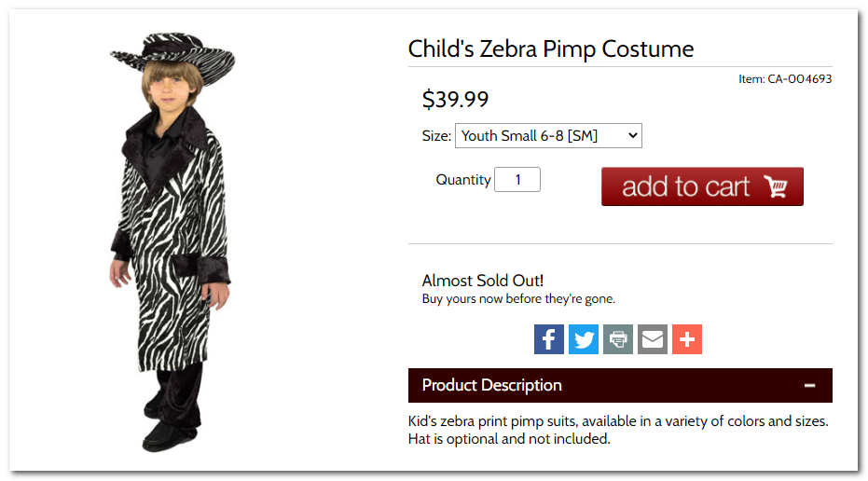868x481 pixels.
Task: Click "Buy yours now before they're gone" text
Action: tap(518, 299)
